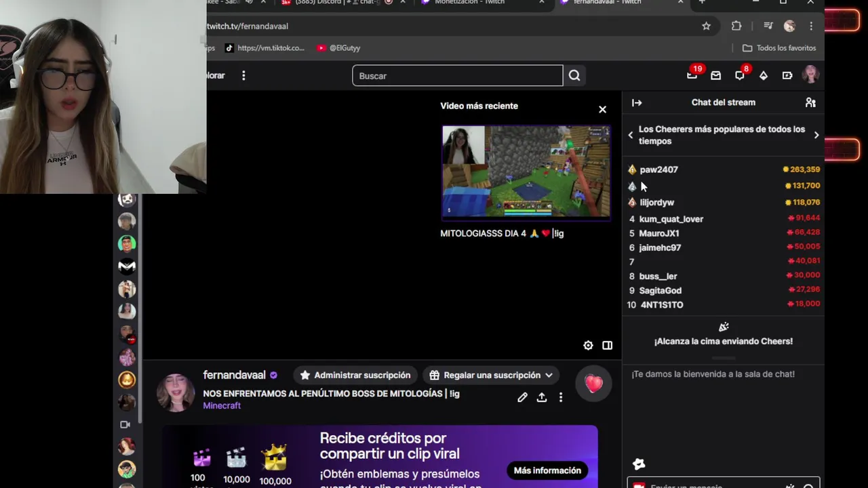Share the channel with upload icon
The image size is (868, 488).
tap(542, 397)
